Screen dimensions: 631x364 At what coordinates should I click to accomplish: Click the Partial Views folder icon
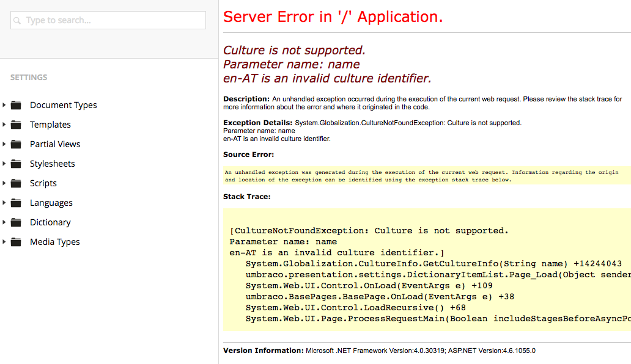(16, 144)
